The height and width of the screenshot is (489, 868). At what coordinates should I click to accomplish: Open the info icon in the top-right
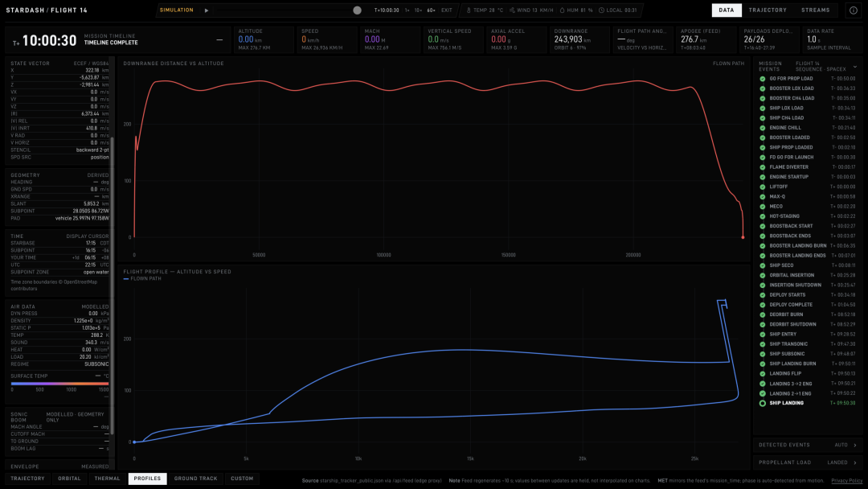click(x=853, y=10)
